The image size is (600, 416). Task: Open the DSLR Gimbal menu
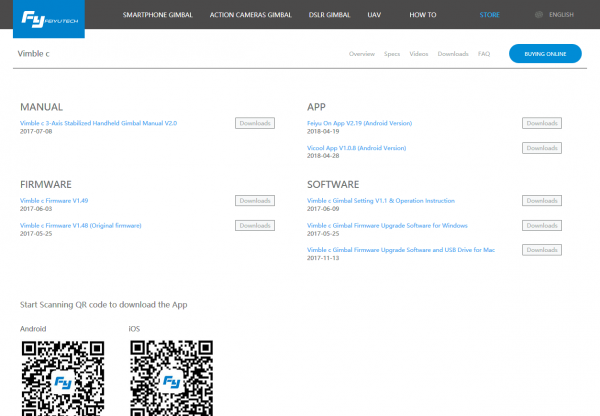click(329, 15)
